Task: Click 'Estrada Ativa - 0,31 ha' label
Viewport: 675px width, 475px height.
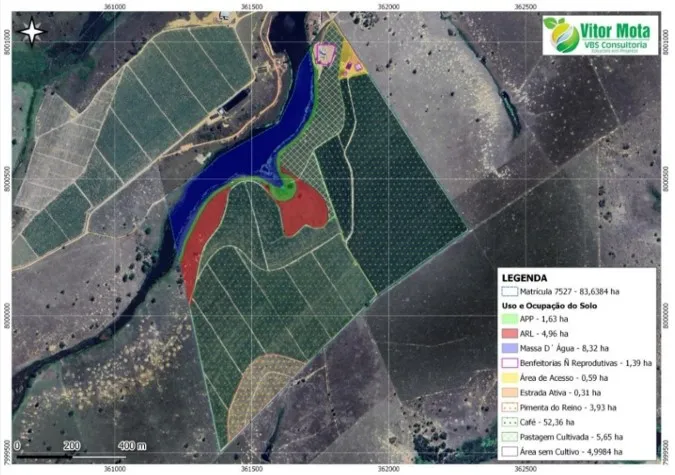Action: 560,393
